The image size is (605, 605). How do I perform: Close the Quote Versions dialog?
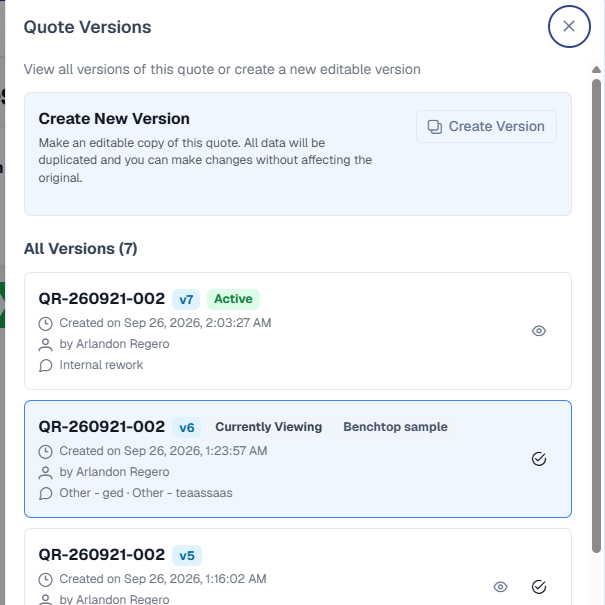(569, 26)
